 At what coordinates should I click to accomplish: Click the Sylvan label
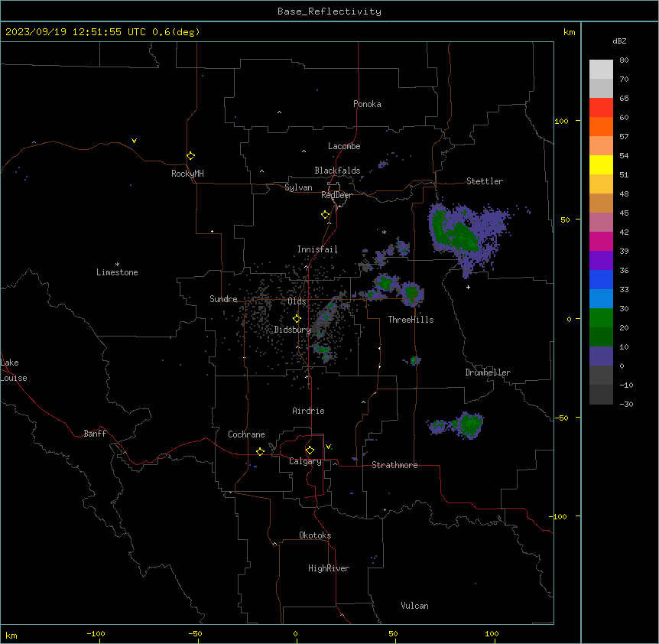pos(298,187)
